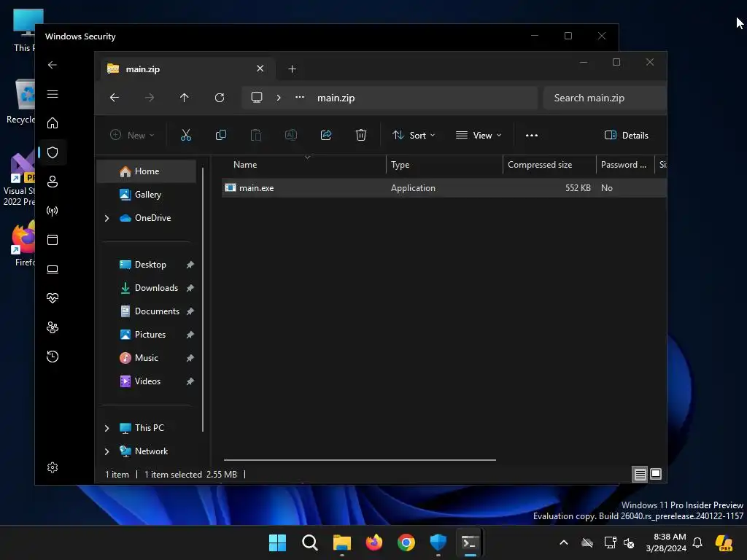The image size is (747, 560).
Task: Switch to details list view in status bar
Action: click(640, 474)
